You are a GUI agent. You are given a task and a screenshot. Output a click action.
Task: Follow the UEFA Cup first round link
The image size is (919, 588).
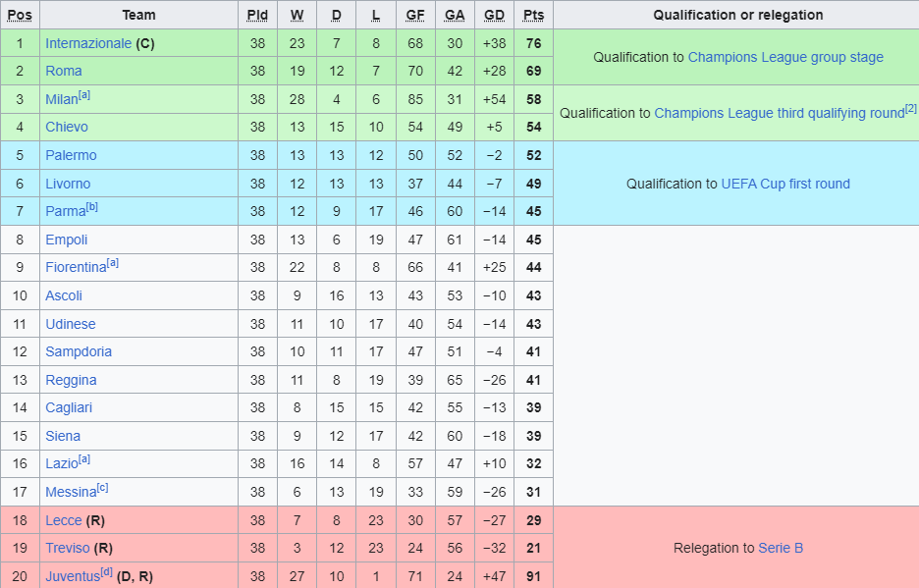tap(785, 184)
